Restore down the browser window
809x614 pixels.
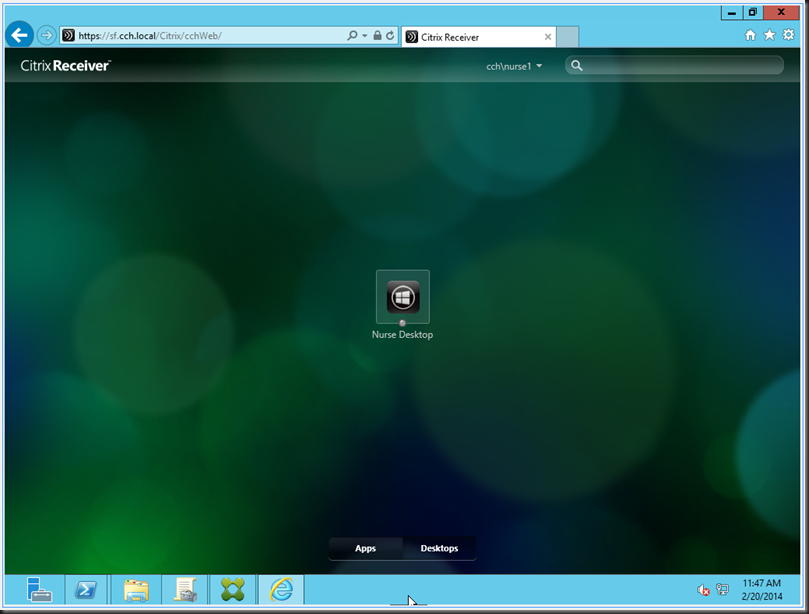click(753, 12)
